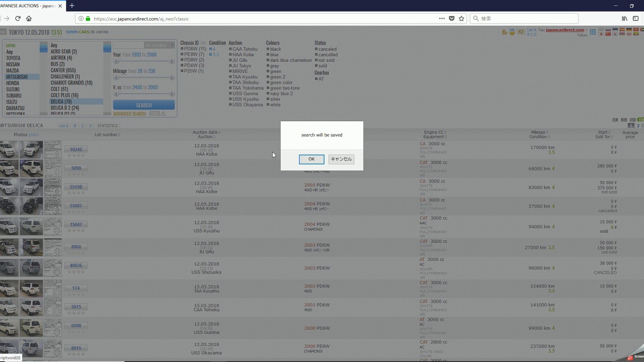
Task: Click download icon beside Advanced Search
Action: (163, 114)
